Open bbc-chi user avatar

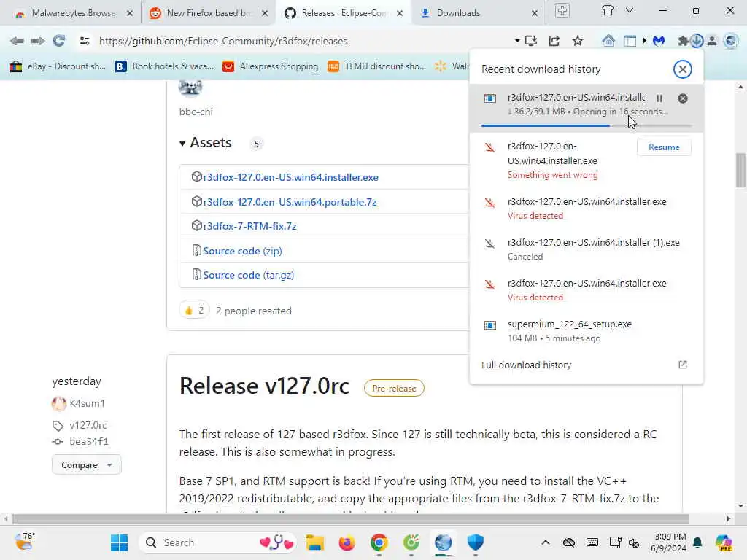click(190, 87)
